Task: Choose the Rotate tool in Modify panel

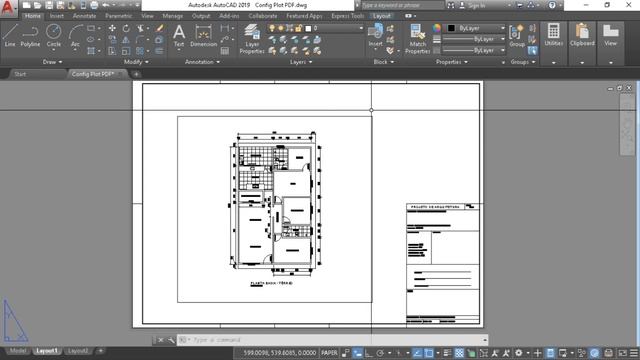Action: 126,28
